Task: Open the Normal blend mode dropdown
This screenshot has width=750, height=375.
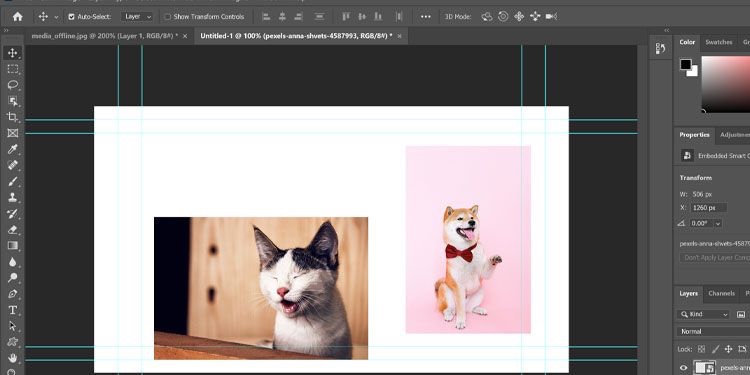Action: coord(713,331)
